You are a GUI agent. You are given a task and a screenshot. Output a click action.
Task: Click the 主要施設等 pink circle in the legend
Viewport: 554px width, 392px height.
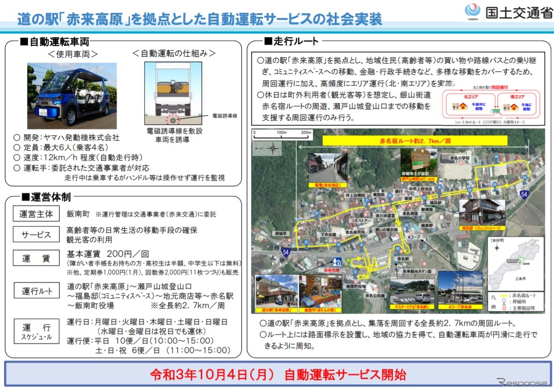tap(504, 308)
